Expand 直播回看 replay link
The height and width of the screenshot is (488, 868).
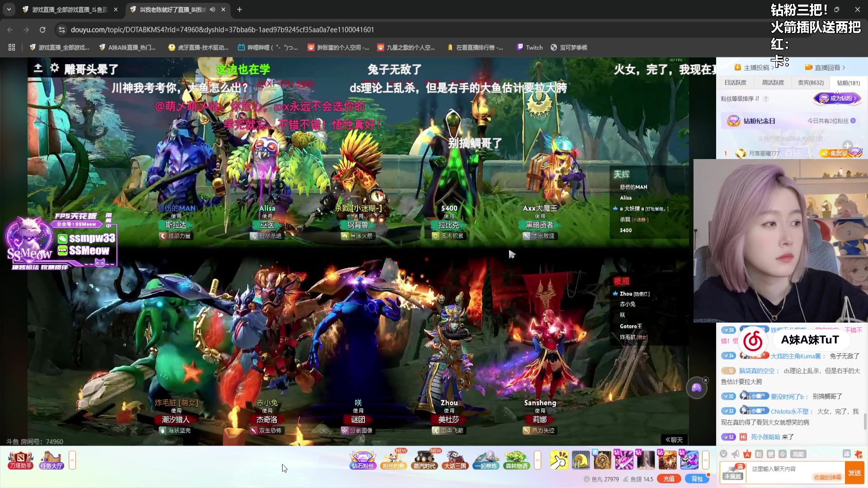pyautogui.click(x=825, y=68)
